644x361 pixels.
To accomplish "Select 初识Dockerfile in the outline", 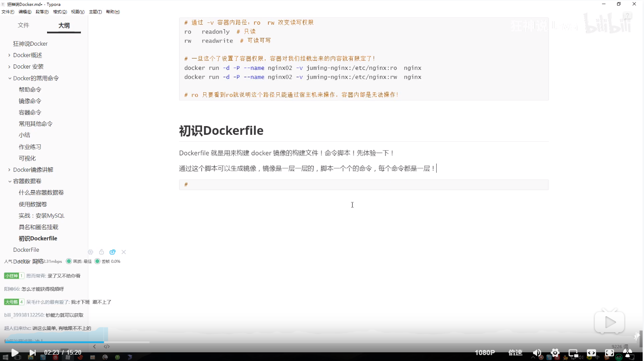I will click(38, 239).
